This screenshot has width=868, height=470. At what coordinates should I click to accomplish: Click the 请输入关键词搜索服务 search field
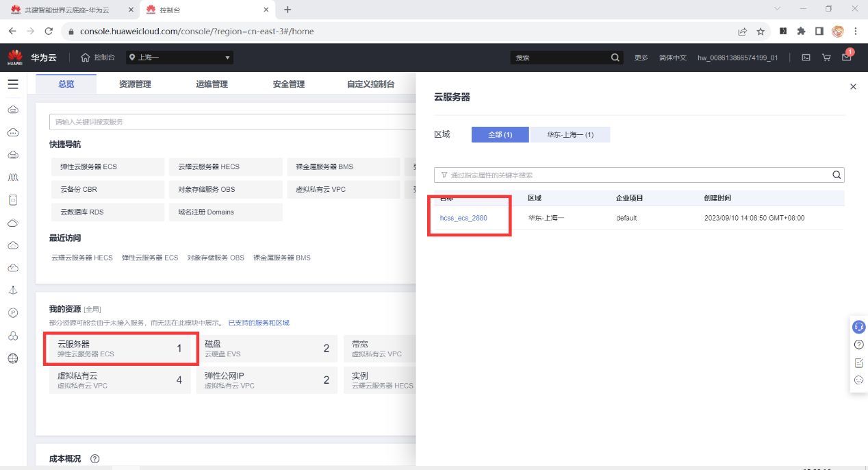point(233,122)
